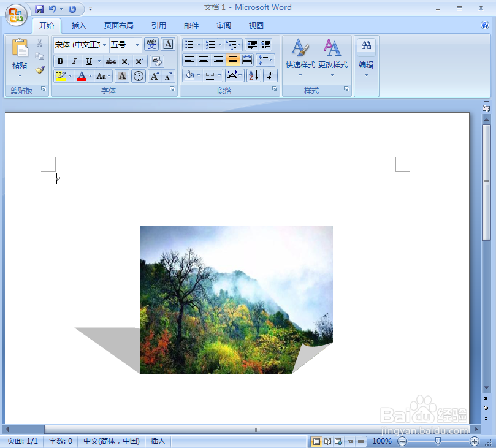The width and height of the screenshot is (496, 448).
Task: Apply yellow text highlight color
Action: [60, 76]
